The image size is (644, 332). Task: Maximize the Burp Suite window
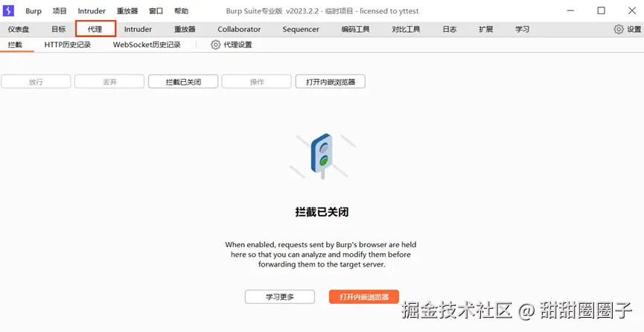(x=602, y=10)
